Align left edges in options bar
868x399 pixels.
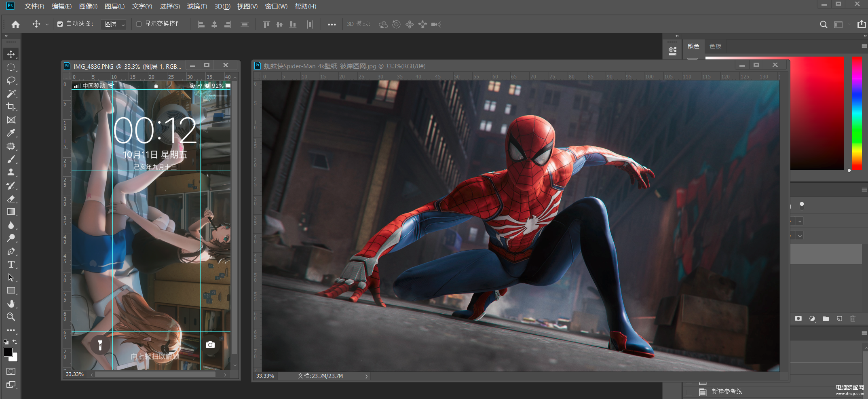201,25
